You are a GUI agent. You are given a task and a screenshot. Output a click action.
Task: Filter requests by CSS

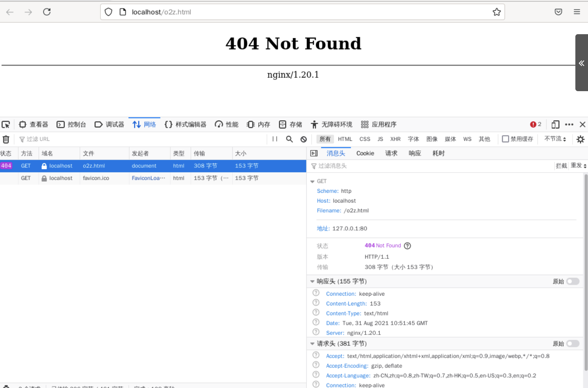(365, 139)
